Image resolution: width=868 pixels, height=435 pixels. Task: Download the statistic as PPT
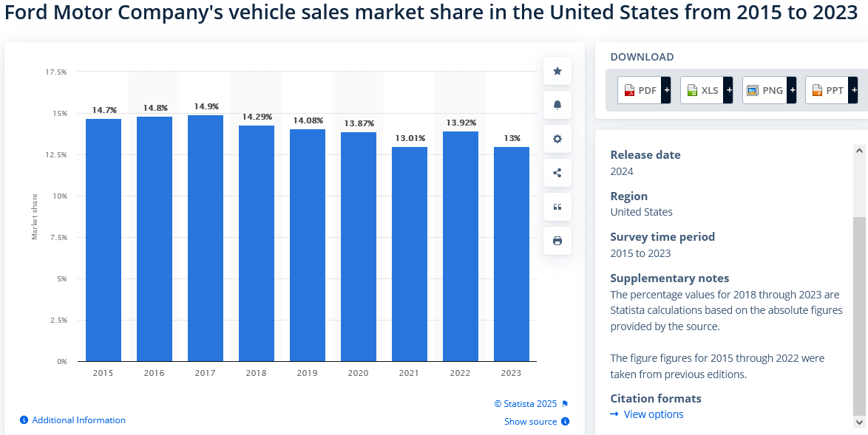pos(827,90)
